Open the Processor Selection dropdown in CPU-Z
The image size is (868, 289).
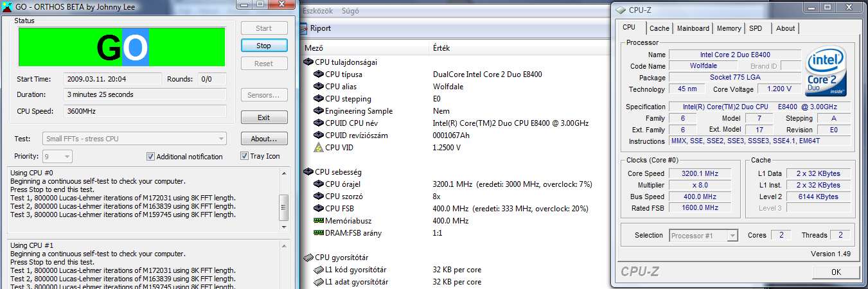pos(704,236)
